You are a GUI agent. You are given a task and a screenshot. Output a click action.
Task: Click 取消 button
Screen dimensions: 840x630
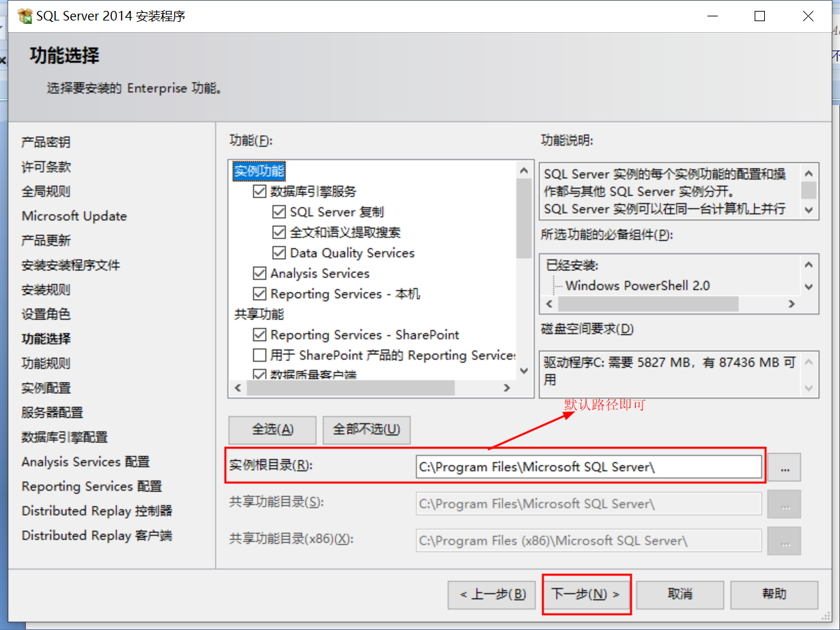[x=680, y=595]
